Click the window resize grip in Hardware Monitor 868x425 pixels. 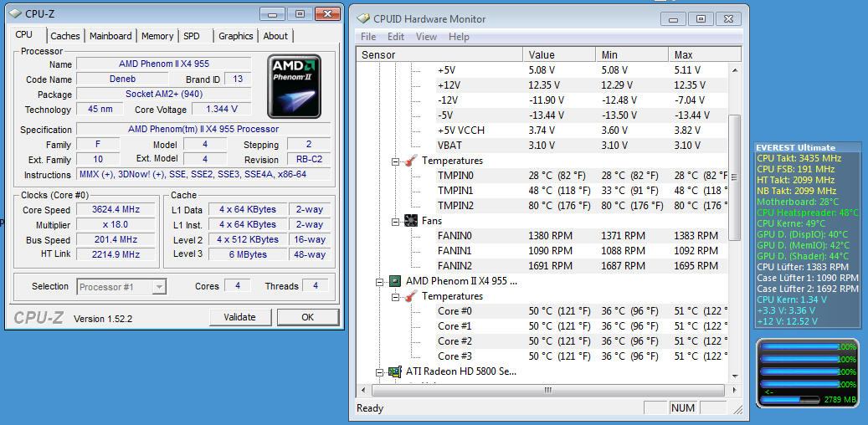[737, 410]
